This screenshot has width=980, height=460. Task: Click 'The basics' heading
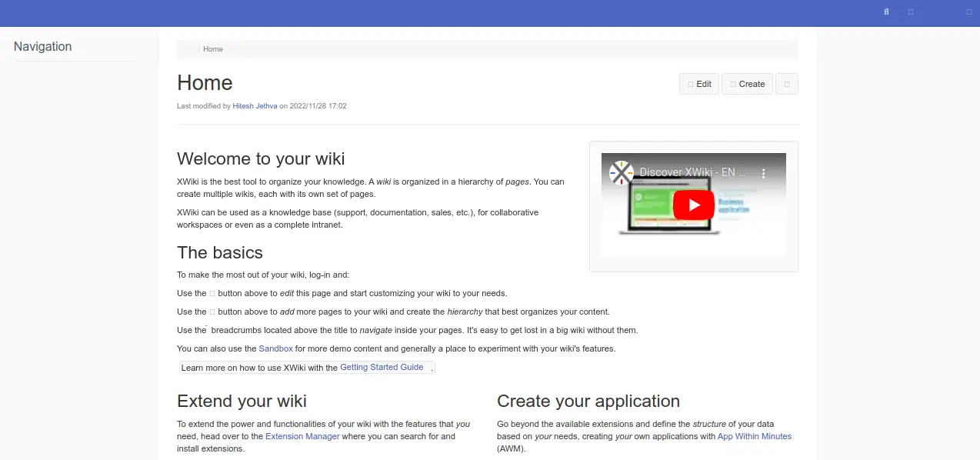click(220, 252)
